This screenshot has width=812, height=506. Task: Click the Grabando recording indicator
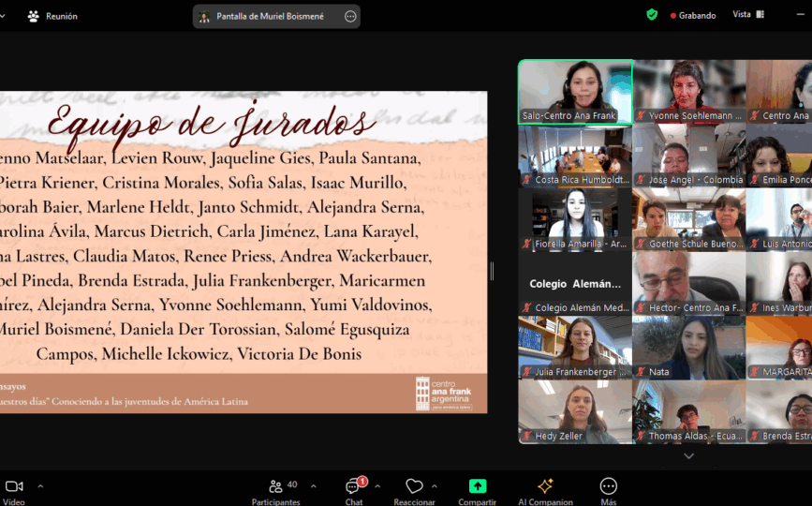point(693,16)
